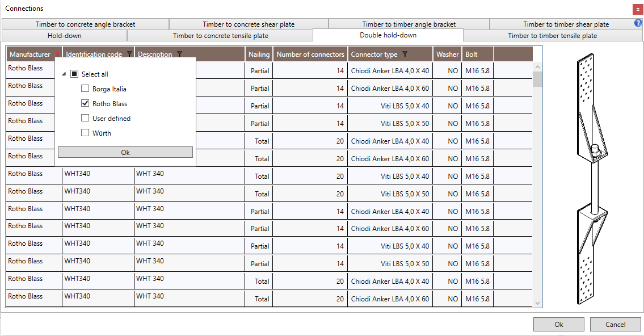This screenshot has width=644, height=336.
Task: Toggle the Select all checkbox
Action: click(74, 74)
